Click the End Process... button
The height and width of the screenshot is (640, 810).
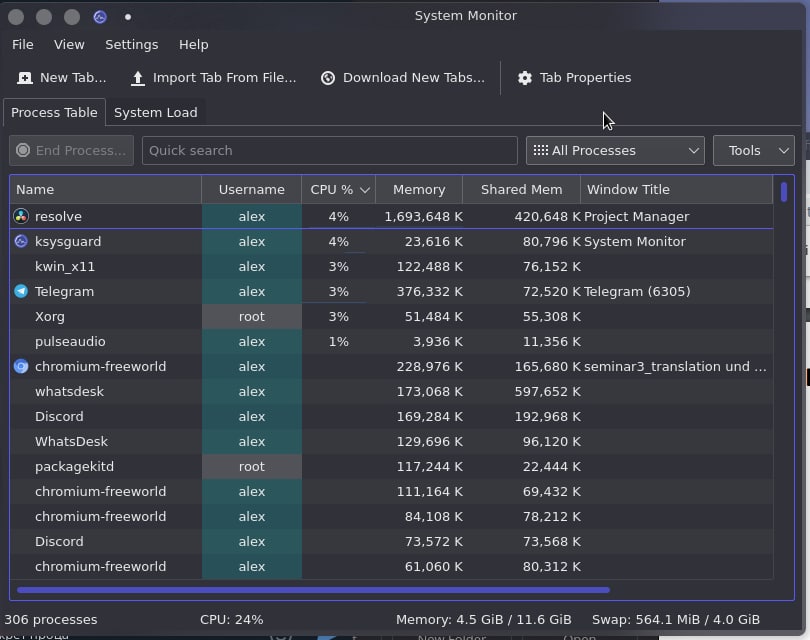(x=71, y=150)
